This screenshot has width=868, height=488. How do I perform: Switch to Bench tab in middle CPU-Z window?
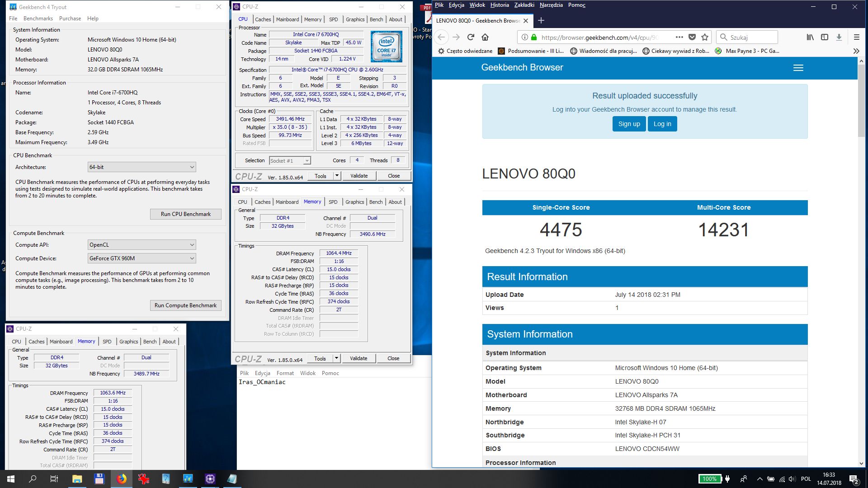[x=376, y=202]
